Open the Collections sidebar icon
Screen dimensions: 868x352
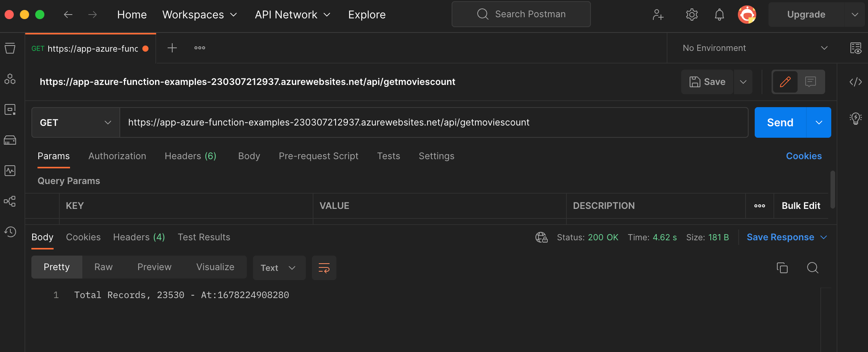point(10,48)
